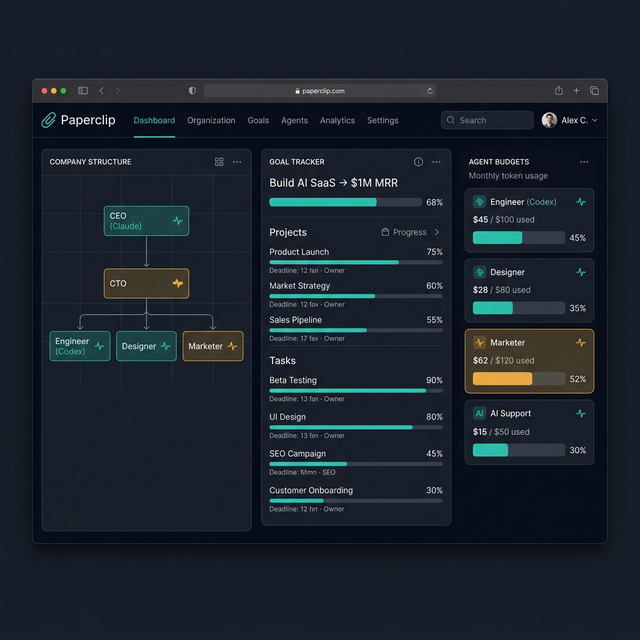Switch to the Analytics tab
Screen dimensions: 640x640
coord(337,120)
